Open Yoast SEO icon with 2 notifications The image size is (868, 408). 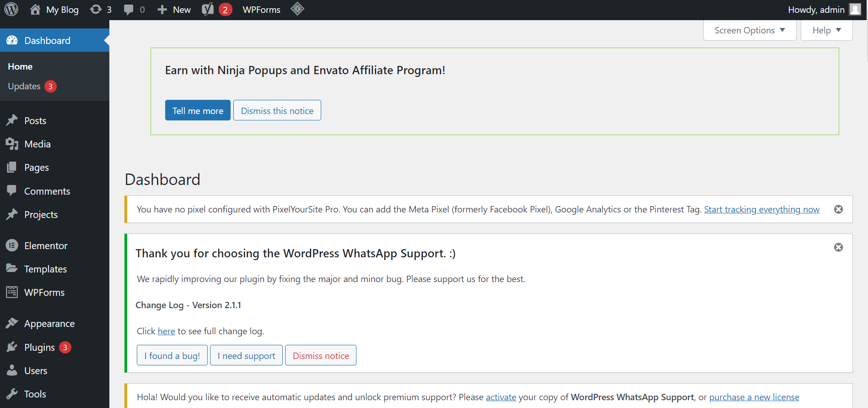208,10
